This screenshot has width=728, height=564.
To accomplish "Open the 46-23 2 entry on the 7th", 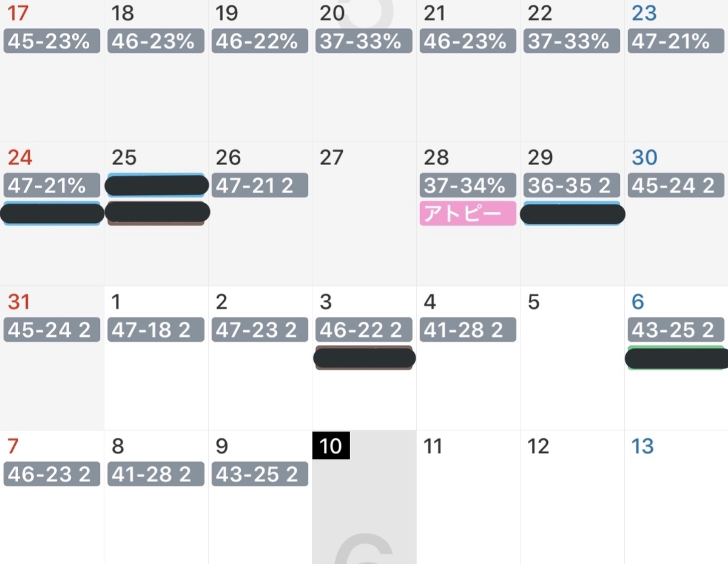I will point(52,474).
